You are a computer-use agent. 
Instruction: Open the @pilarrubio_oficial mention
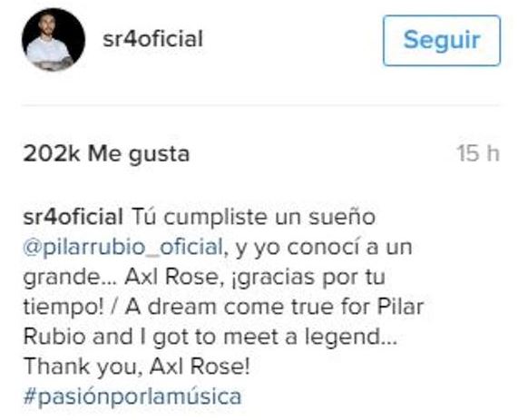122,247
